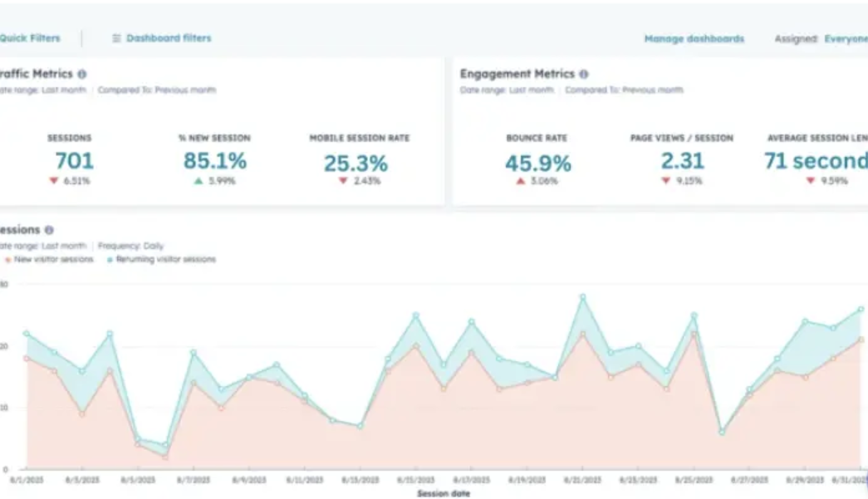This screenshot has height=499, width=868.
Task: Click the 8/7/2023 label on the date axis
Action: (193, 480)
